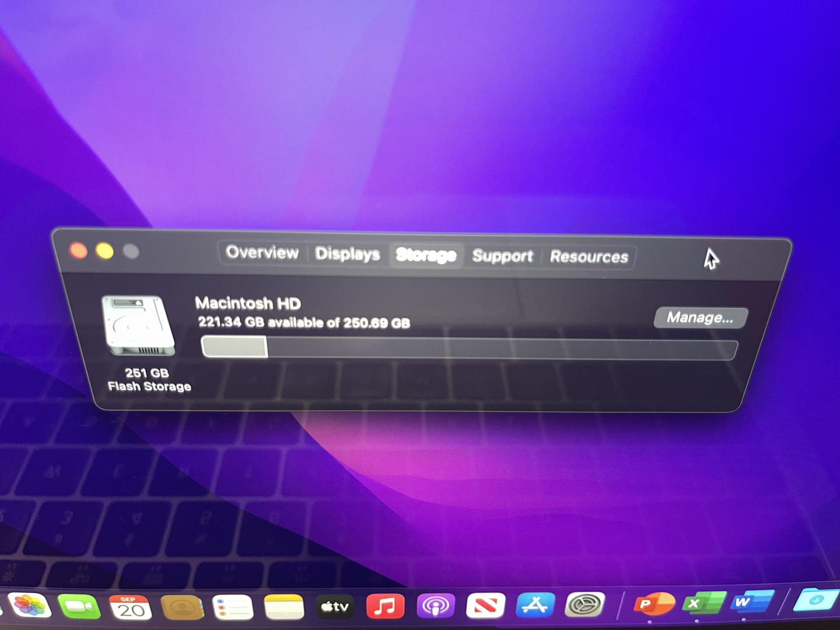Image resolution: width=840 pixels, height=630 pixels.
Task: Launch Apple TV from the Dock
Action: click(x=335, y=607)
